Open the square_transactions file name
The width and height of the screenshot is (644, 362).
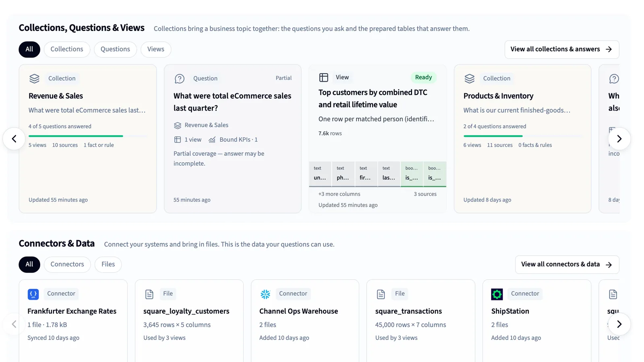click(x=409, y=311)
